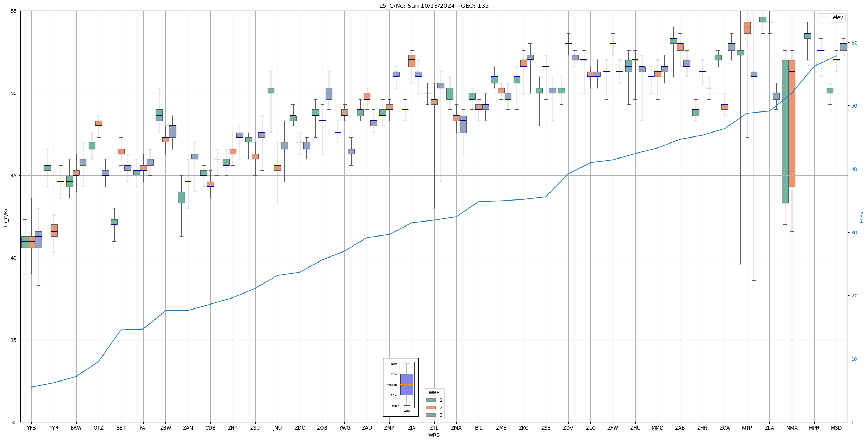Click the WRS x-axis title

tap(434, 435)
